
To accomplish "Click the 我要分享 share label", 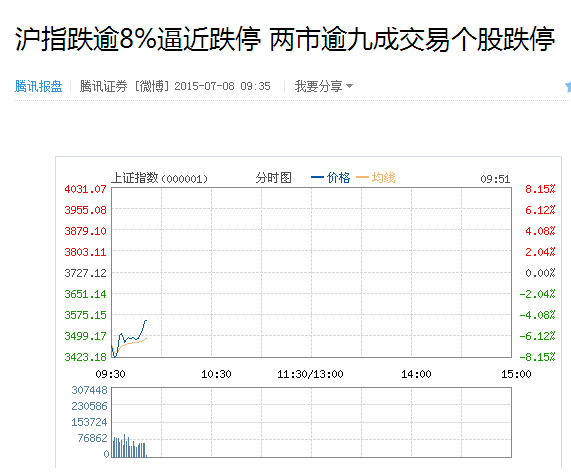I will [x=319, y=86].
